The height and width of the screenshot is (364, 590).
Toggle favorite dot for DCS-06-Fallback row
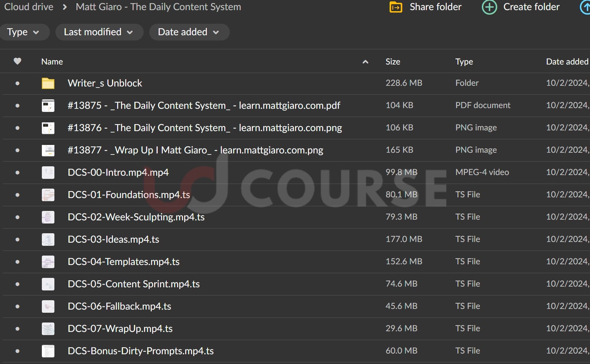click(17, 306)
